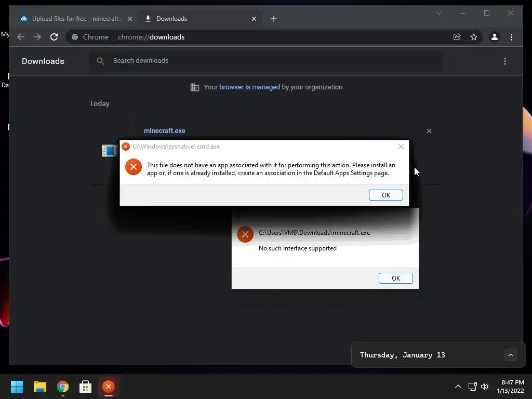Image resolution: width=532 pixels, height=399 pixels.
Task: Open the volume tray icon
Action: point(485,387)
